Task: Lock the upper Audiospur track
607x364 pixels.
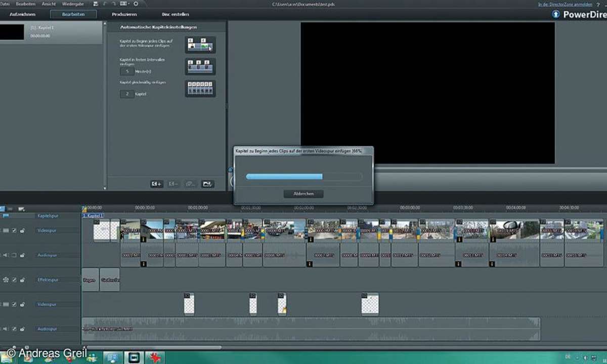Action: click(23, 255)
